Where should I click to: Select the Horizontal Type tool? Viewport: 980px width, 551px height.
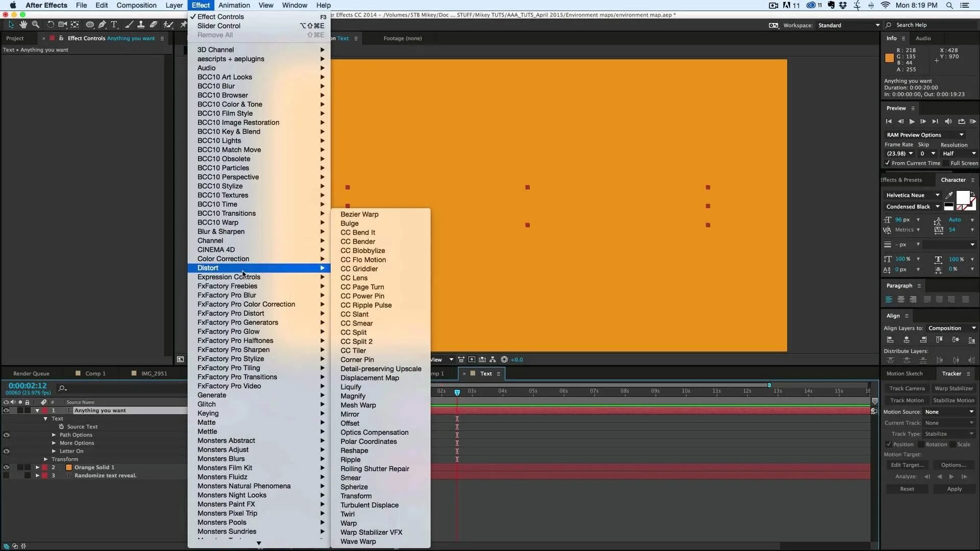point(114,24)
